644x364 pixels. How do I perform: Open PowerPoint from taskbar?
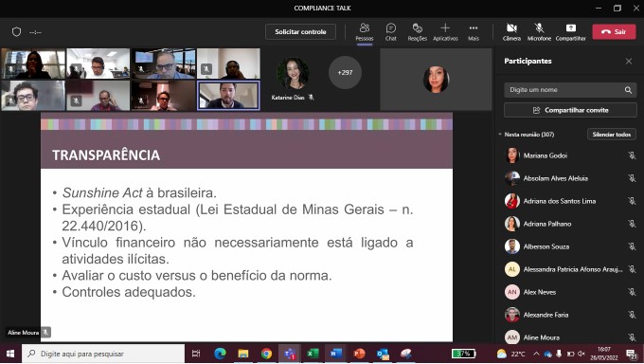click(x=359, y=354)
